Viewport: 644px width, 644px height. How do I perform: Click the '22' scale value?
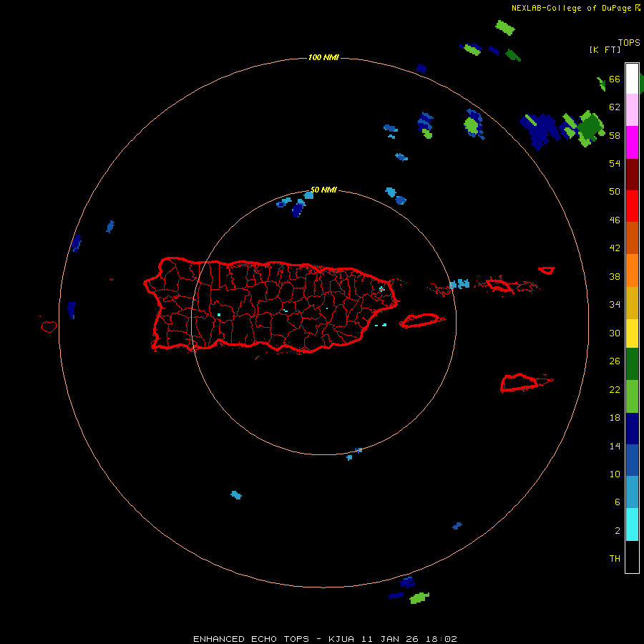(615, 389)
